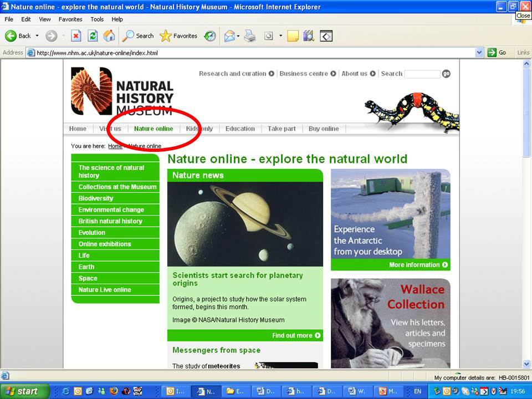Select the Education navigation tab

[x=240, y=129]
